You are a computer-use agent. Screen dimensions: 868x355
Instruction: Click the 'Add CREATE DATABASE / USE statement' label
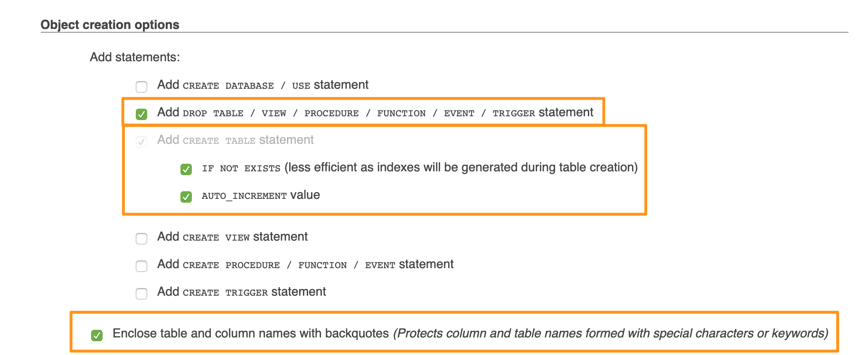tap(263, 85)
